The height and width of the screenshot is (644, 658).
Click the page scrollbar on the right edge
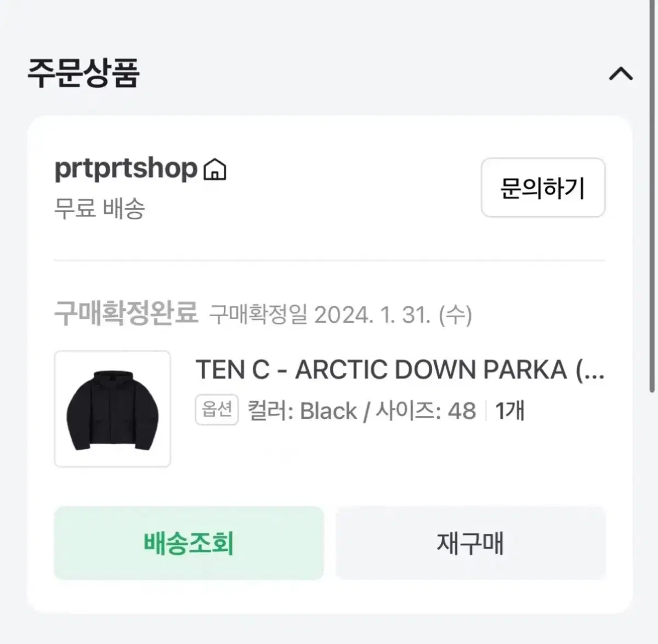(x=651, y=197)
